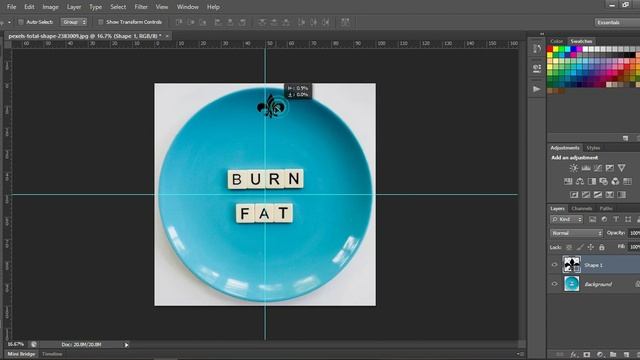The height and width of the screenshot is (360, 640).
Task: Open the History panel icon in the dock
Action: pyautogui.click(x=537, y=49)
